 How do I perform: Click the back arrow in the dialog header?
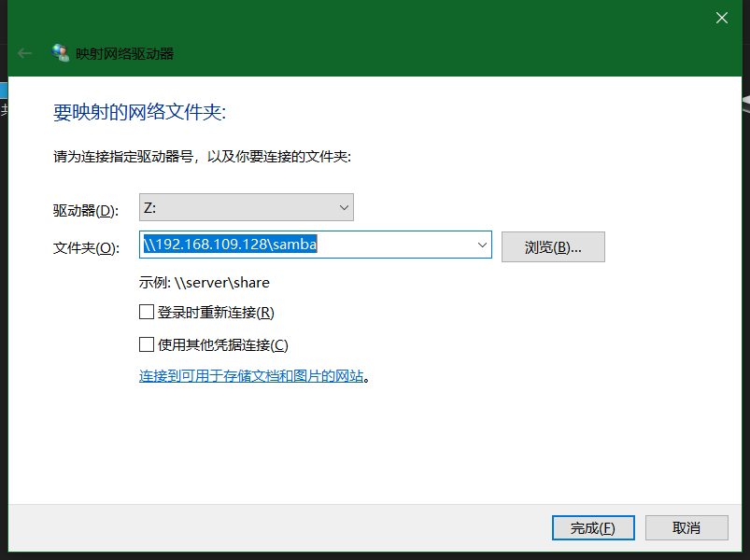pos(23,53)
